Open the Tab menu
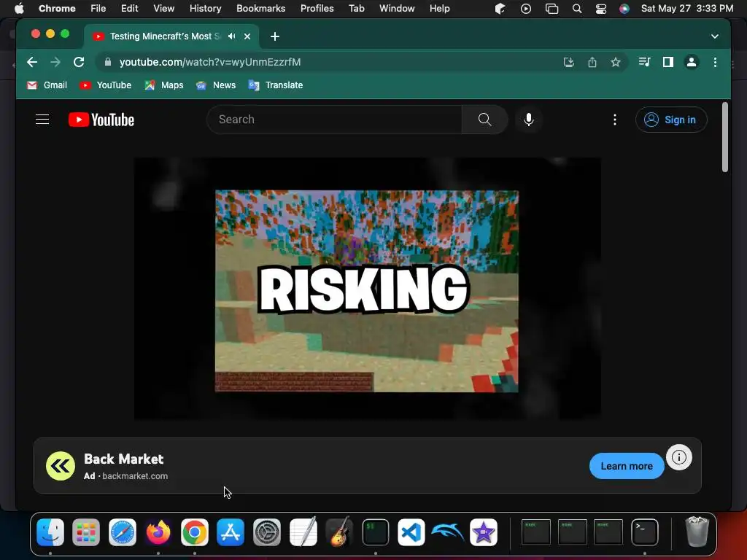 click(356, 9)
